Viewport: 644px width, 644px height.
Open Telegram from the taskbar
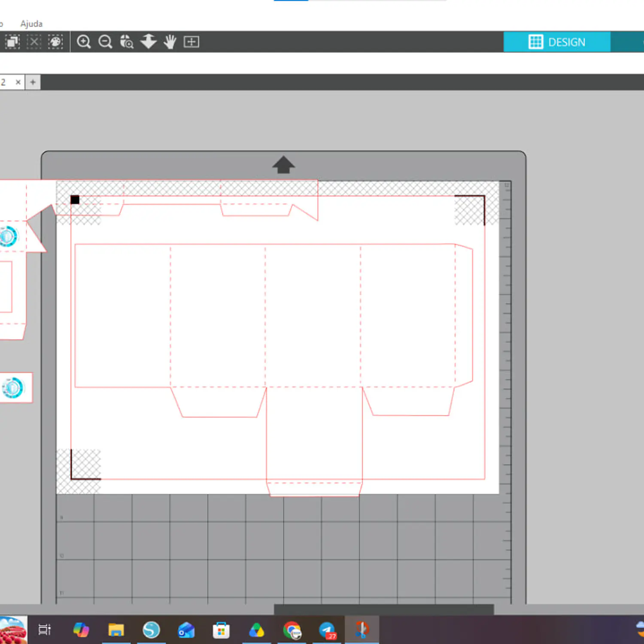pos(327,630)
